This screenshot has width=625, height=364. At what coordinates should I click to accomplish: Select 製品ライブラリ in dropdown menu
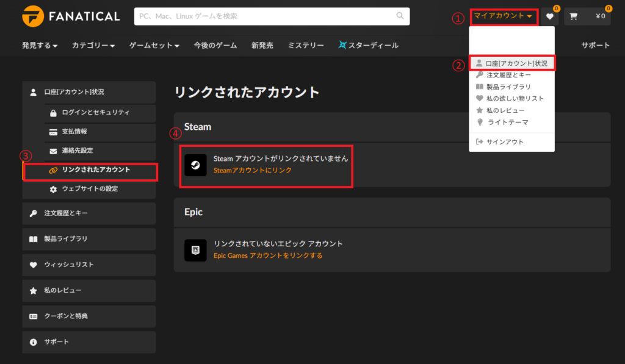click(x=512, y=87)
